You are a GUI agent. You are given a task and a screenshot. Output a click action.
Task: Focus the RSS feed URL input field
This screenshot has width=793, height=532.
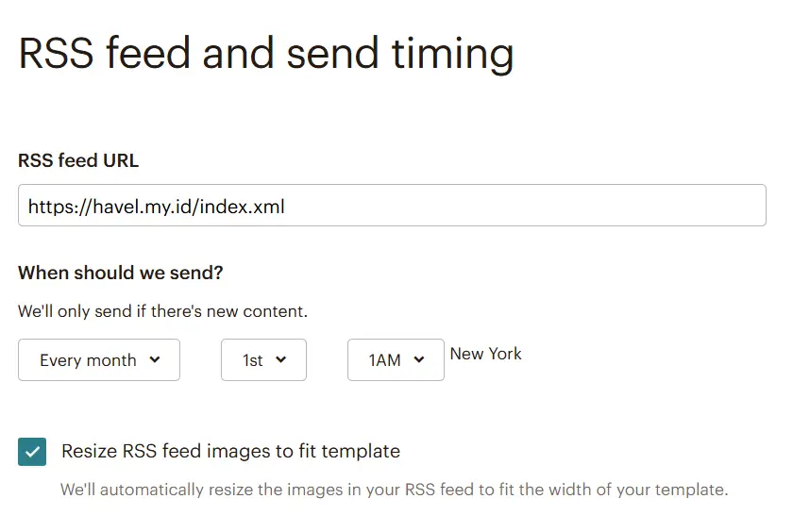392,205
